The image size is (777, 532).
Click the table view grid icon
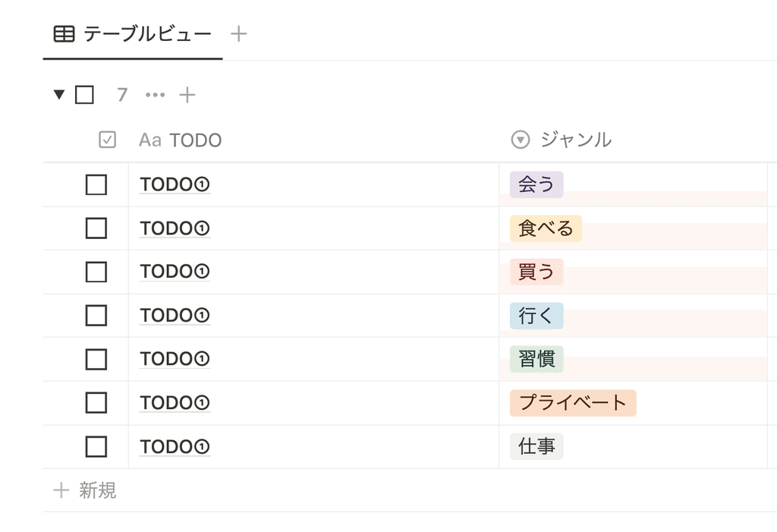click(x=64, y=34)
